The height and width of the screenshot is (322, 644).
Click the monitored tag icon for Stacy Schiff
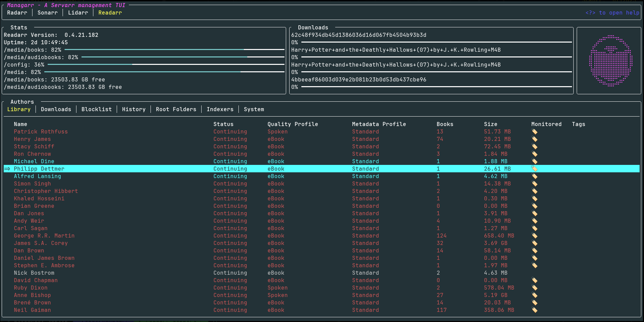pos(534,147)
